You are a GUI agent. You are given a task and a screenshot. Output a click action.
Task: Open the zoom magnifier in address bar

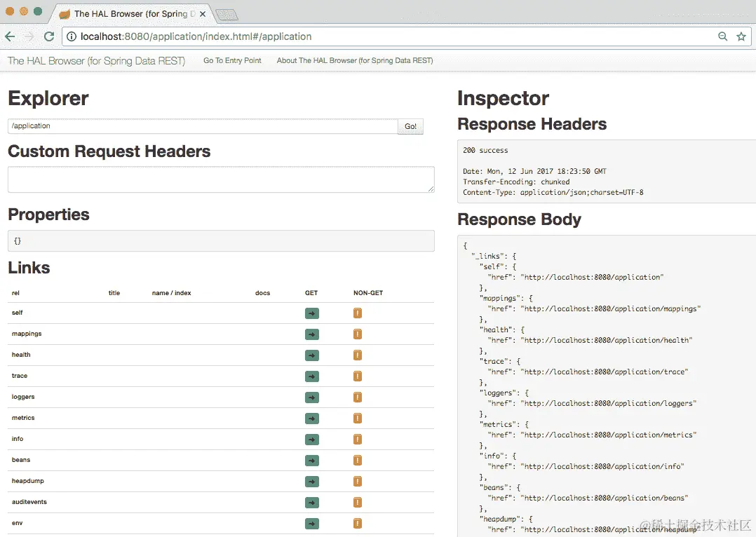tap(722, 36)
